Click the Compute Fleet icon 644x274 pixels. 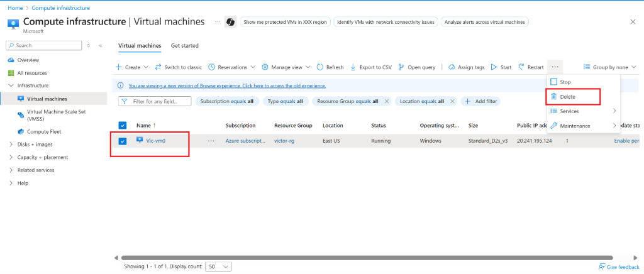click(x=21, y=132)
